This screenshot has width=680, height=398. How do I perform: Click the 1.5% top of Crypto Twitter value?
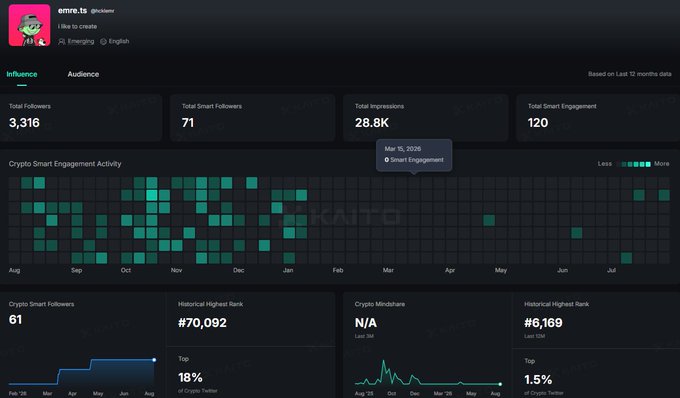pyautogui.click(x=538, y=380)
